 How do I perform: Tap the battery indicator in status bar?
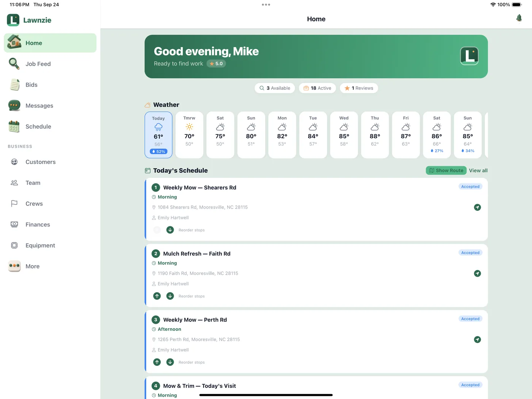coord(517,5)
